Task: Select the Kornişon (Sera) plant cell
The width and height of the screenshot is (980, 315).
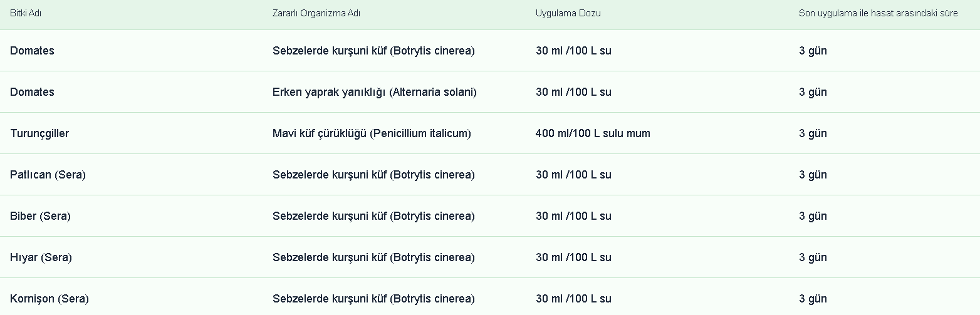Action: pyautogui.click(x=49, y=299)
